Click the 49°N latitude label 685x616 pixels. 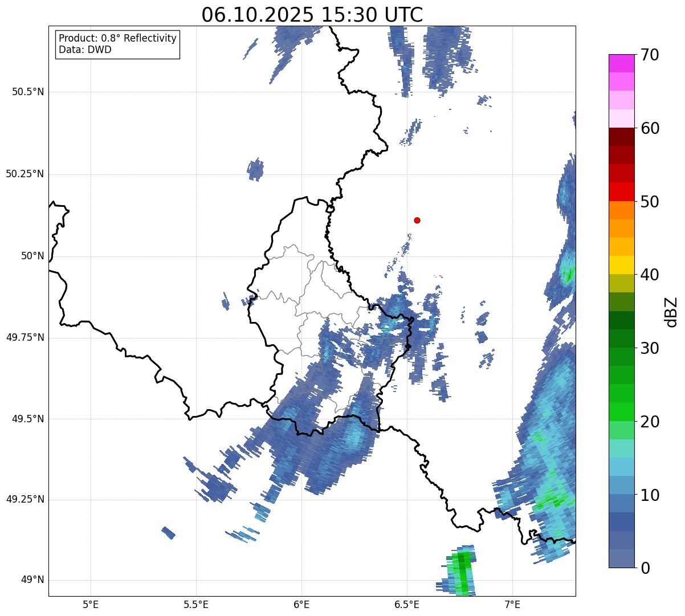click(32, 580)
